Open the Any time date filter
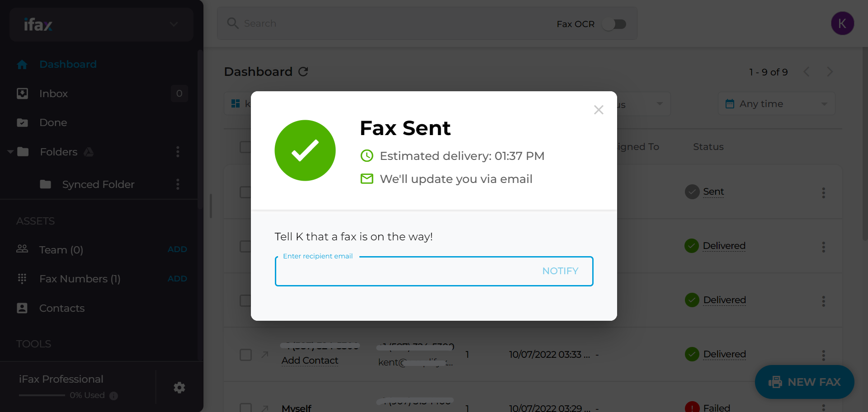868x412 pixels. 776,103
